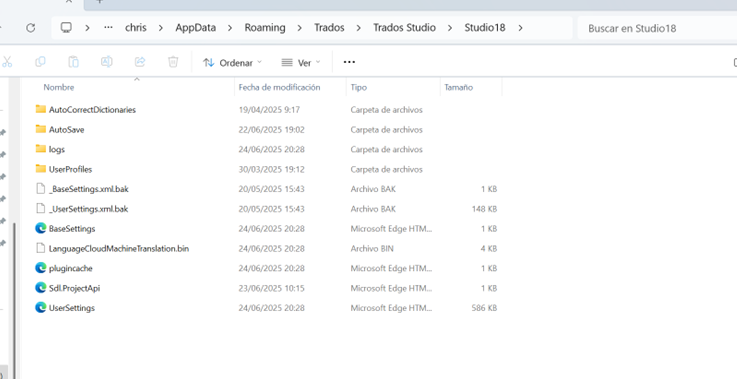Open the Ordenar sort dropdown
The image size is (737, 379).
[x=233, y=63]
